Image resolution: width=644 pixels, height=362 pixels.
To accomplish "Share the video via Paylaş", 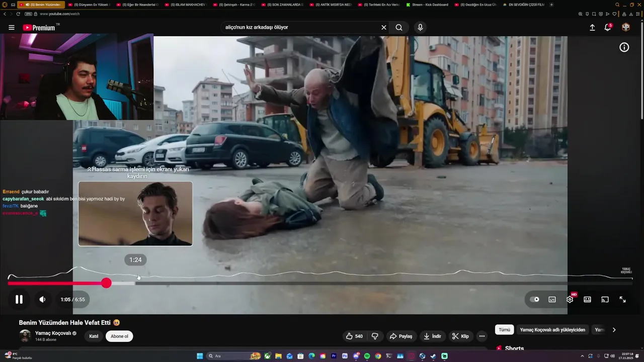I will 401,336.
